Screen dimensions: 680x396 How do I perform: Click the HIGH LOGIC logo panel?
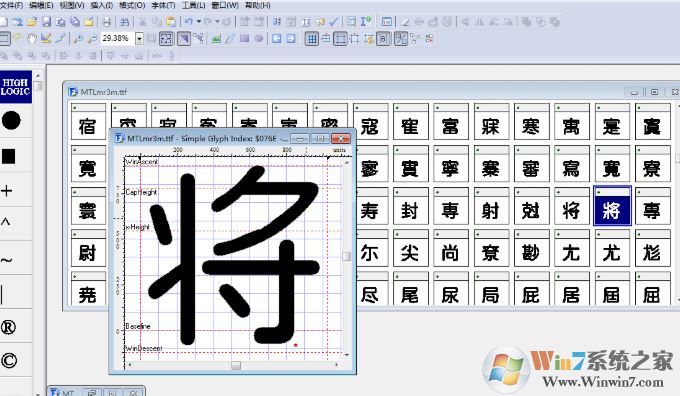pos(16,87)
